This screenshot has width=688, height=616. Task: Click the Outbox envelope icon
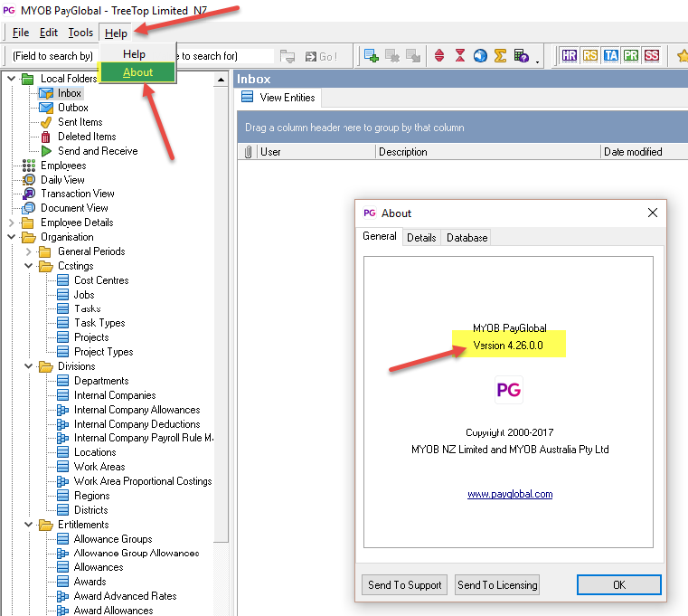[x=46, y=108]
